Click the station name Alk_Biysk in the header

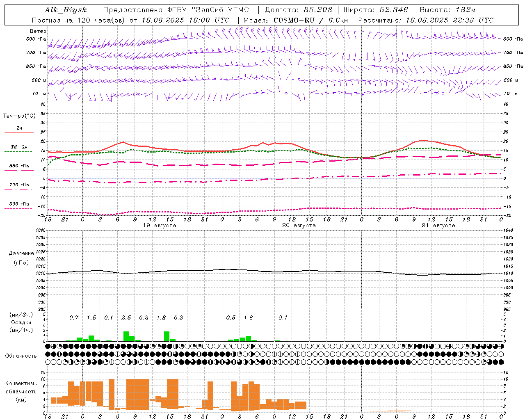pos(66,10)
